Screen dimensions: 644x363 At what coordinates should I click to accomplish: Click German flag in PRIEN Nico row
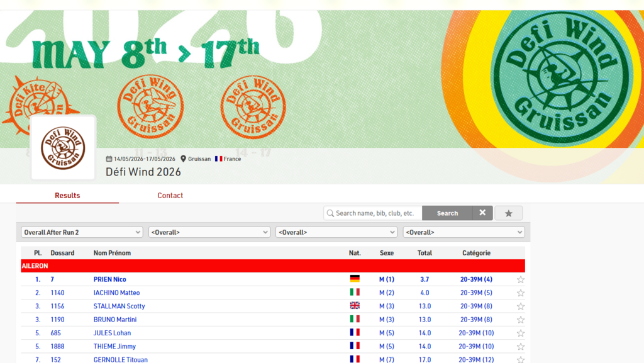pyautogui.click(x=355, y=279)
